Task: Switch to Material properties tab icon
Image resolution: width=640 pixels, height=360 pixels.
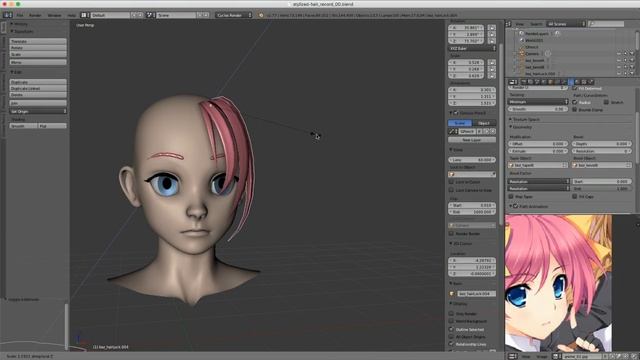Action: pos(577,82)
